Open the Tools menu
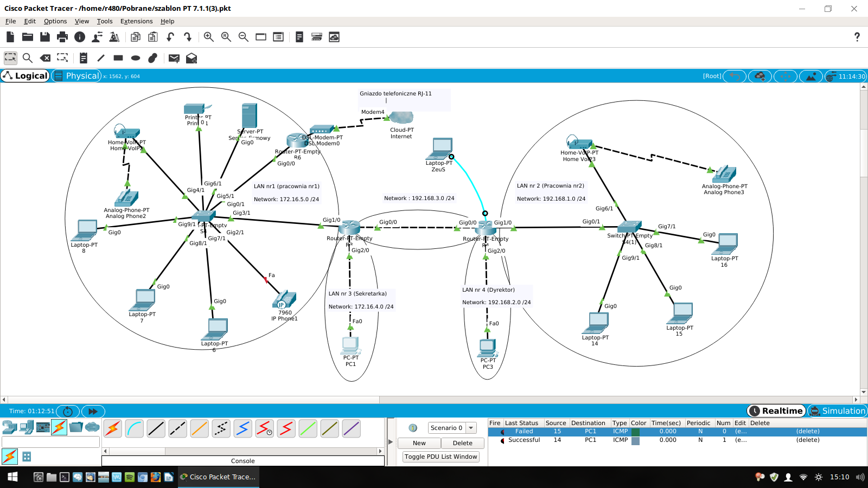This screenshot has width=868, height=488. (105, 21)
